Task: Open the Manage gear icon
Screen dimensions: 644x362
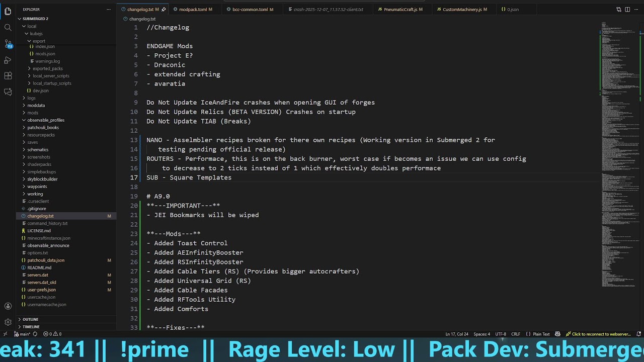Action: (8, 322)
